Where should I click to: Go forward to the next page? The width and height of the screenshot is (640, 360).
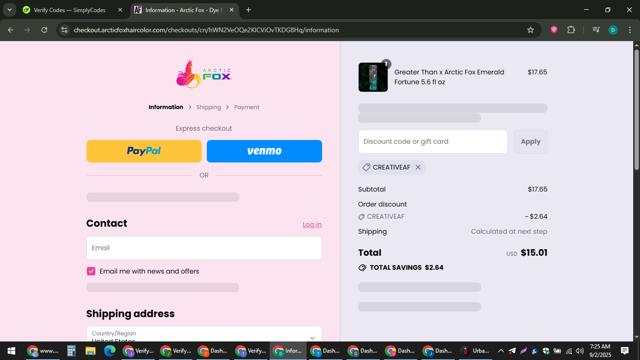pyautogui.click(x=27, y=30)
